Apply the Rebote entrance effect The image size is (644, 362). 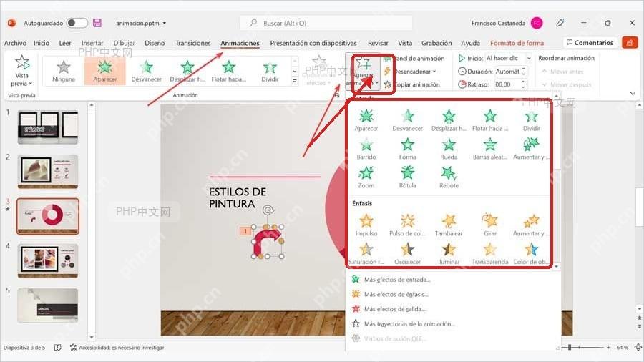pyautogui.click(x=449, y=177)
